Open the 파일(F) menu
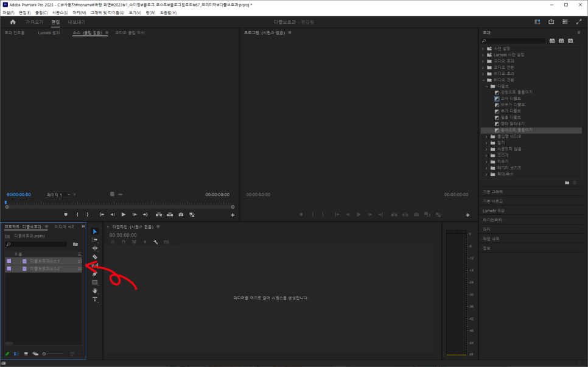The width and height of the screenshot is (588, 367). point(8,12)
